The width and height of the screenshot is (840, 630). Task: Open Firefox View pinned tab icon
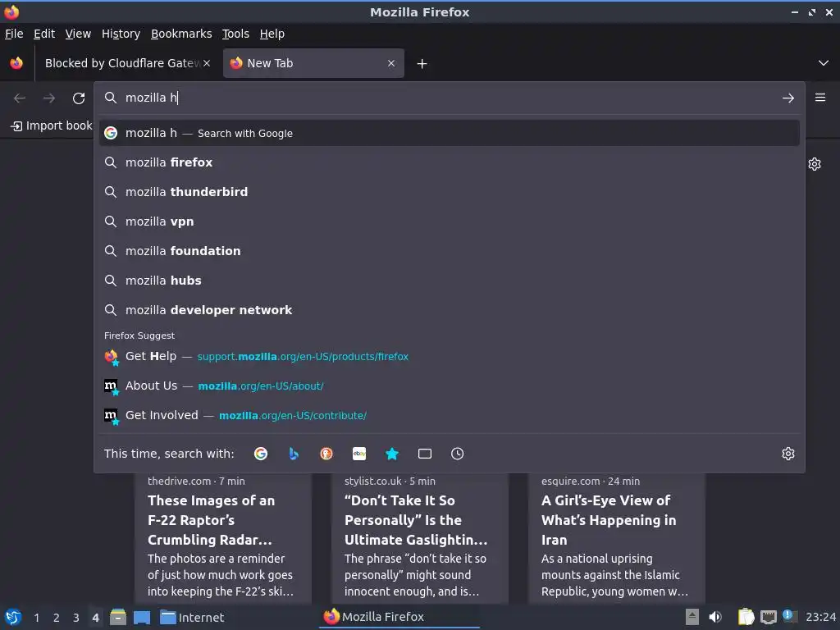coord(16,63)
